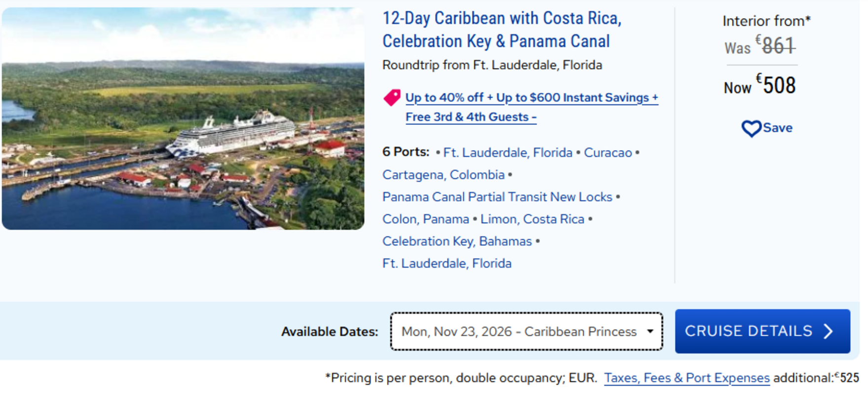The width and height of the screenshot is (868, 395).
Task: Click the Save text beside the heart
Action: click(777, 128)
